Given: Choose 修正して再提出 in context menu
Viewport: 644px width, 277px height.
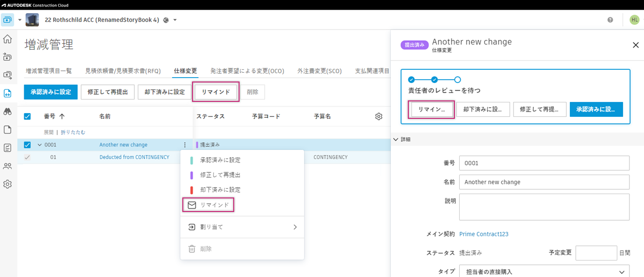Looking at the screenshot, I should tap(242, 175).
